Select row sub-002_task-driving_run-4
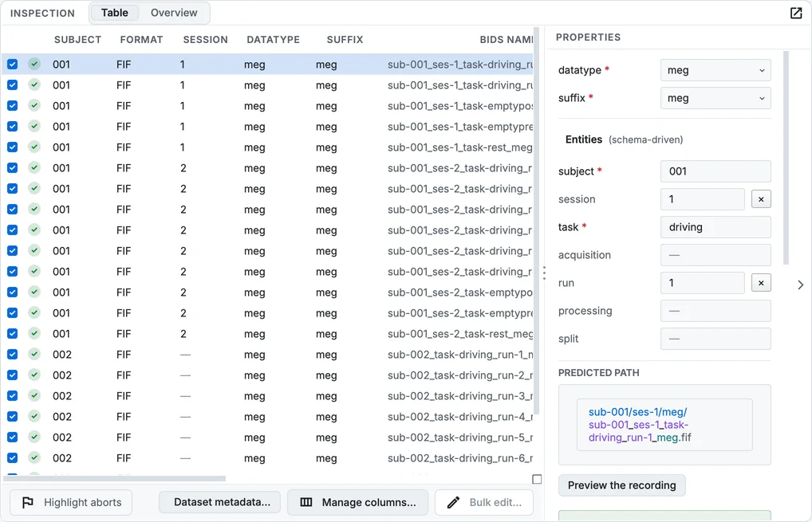812x522 pixels. pos(267,416)
